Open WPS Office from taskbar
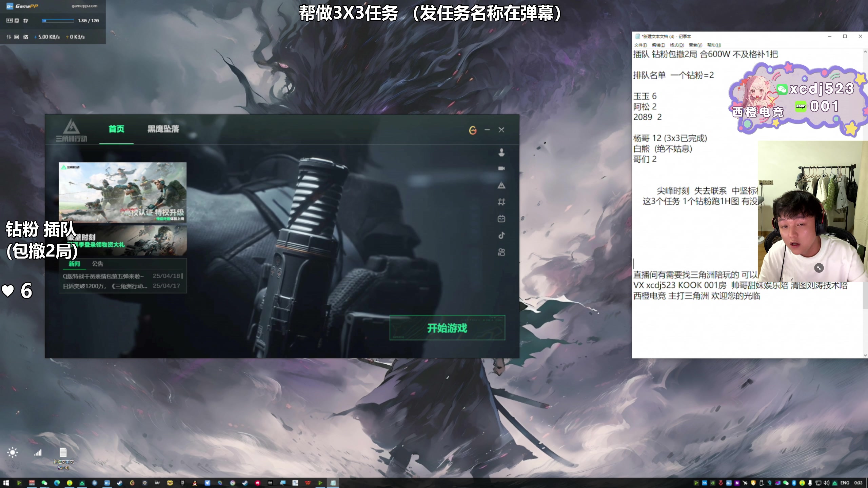Image resolution: width=868 pixels, height=488 pixels. pos(308,483)
